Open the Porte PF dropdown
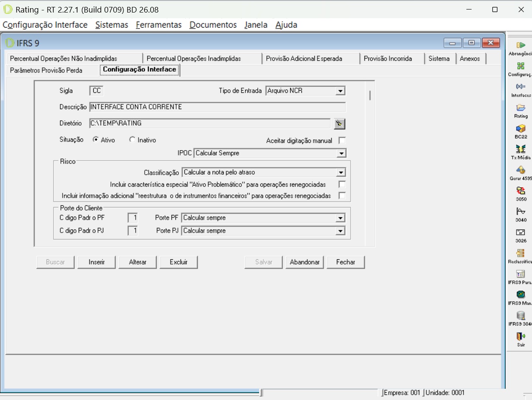This screenshot has width=532, height=400. [341, 218]
